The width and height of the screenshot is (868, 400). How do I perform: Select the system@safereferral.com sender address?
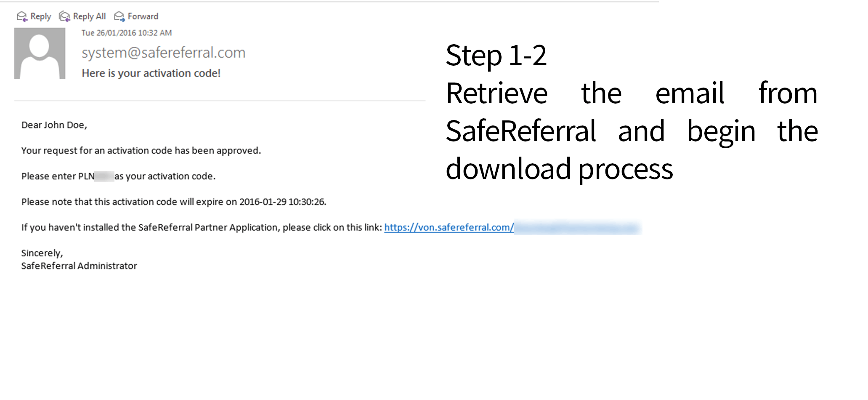tap(163, 53)
